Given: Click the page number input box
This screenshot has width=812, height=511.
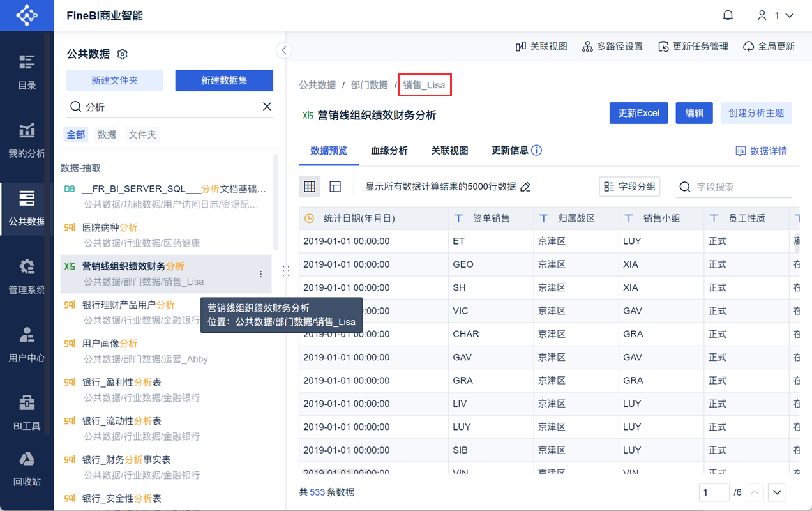Looking at the screenshot, I should point(714,492).
